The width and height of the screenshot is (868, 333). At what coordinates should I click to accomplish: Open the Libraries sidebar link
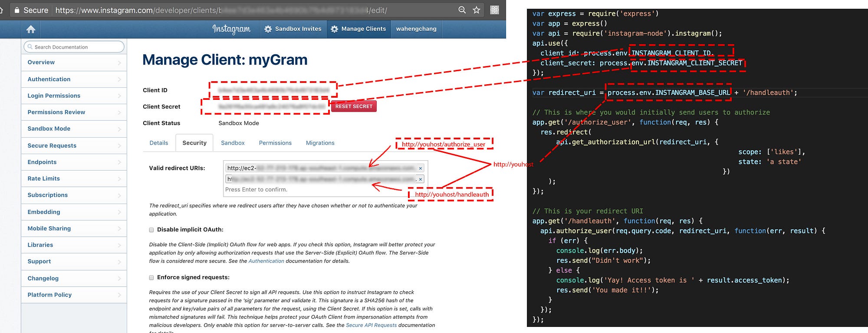[74, 245]
